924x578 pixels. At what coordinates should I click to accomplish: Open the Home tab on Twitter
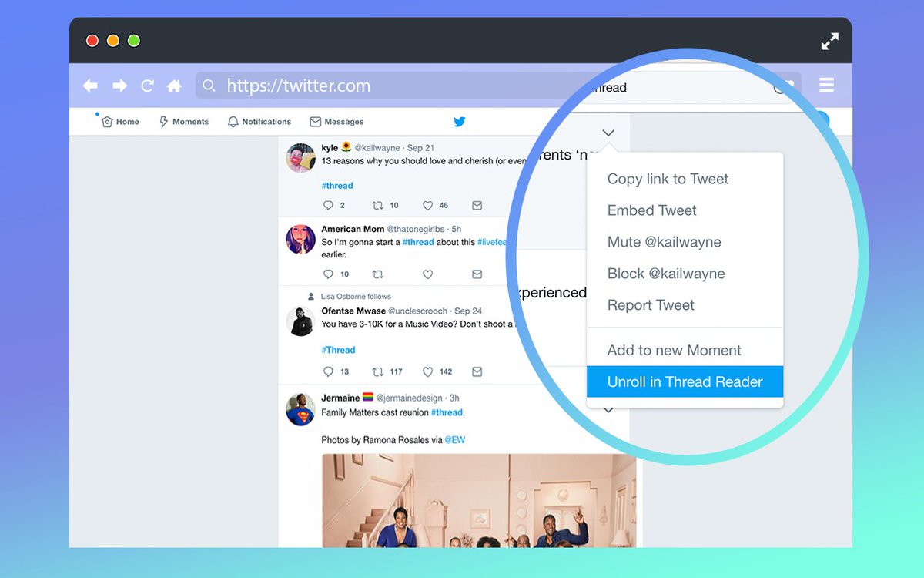click(x=120, y=122)
